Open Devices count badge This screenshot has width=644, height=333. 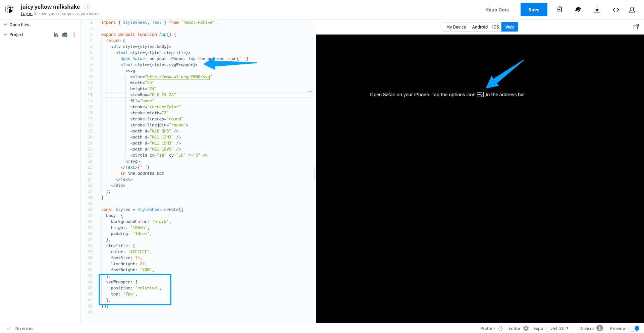[600, 328]
